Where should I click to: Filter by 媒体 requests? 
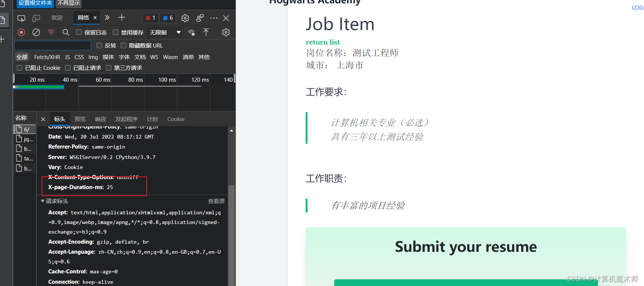coord(108,57)
